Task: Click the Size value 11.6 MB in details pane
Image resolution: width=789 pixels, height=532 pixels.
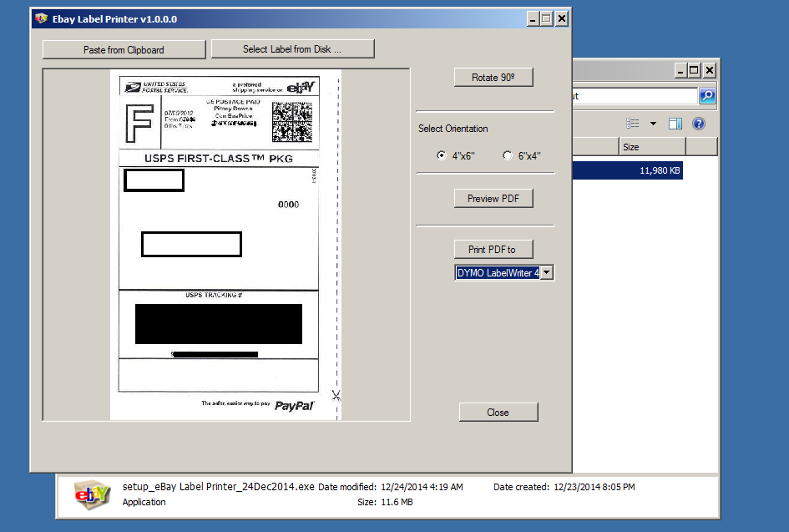Action: point(397,502)
